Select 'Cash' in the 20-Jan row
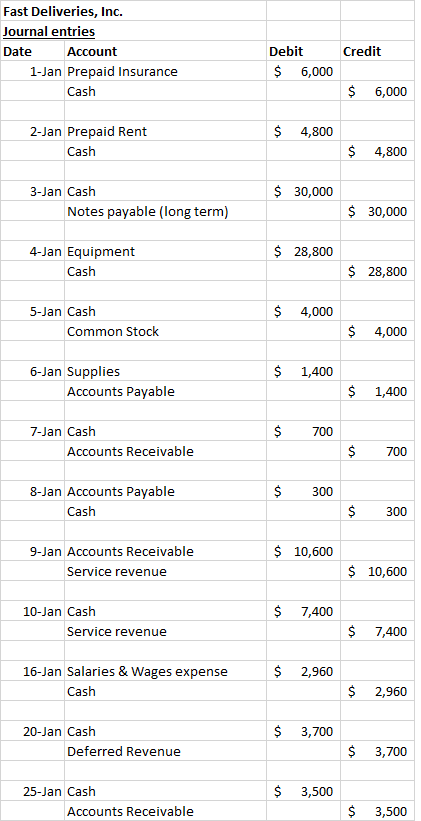 pos(165,731)
